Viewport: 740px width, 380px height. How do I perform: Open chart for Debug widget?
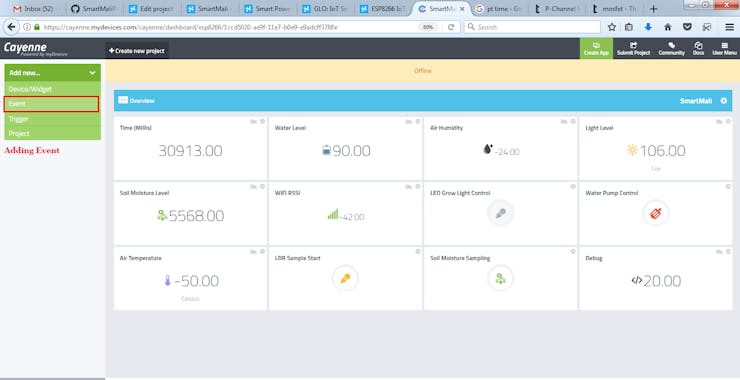(719, 252)
